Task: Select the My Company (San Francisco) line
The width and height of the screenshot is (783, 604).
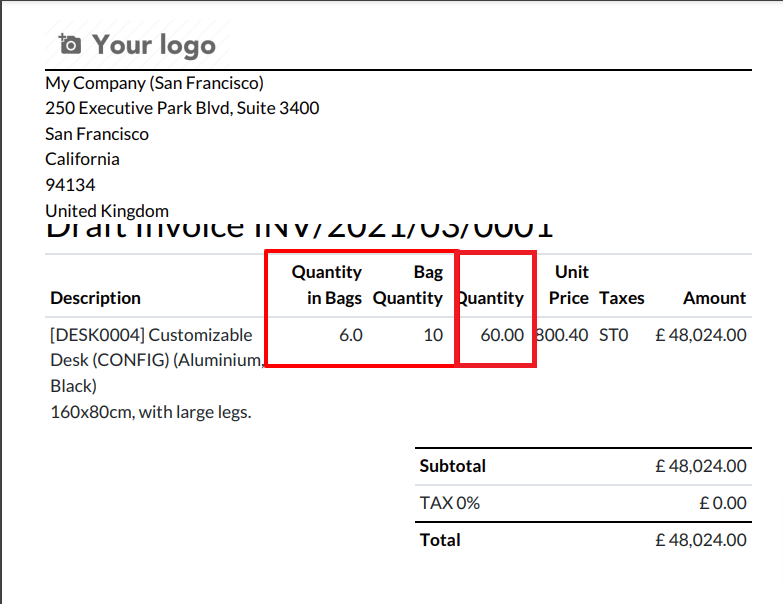Action: [x=154, y=83]
